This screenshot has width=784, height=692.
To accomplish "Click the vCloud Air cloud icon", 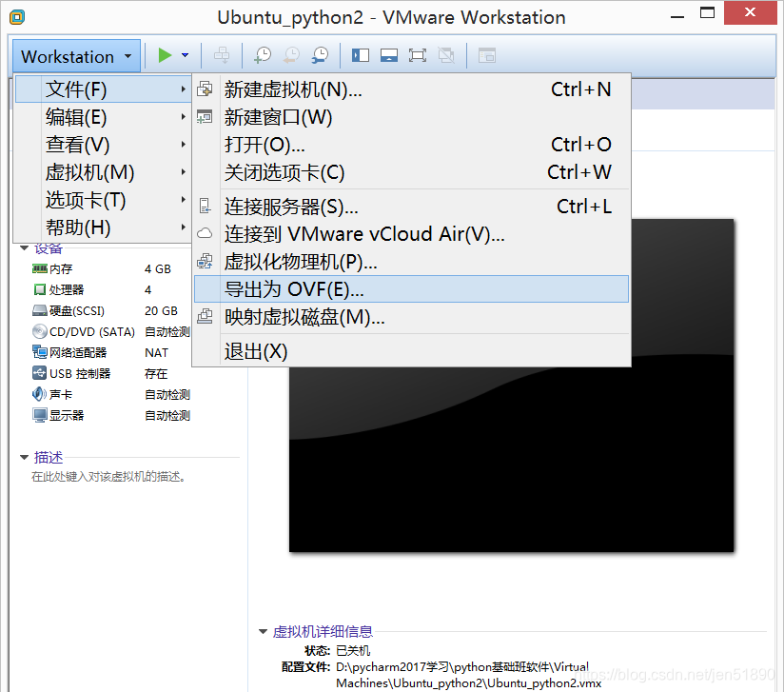I will tap(205, 233).
